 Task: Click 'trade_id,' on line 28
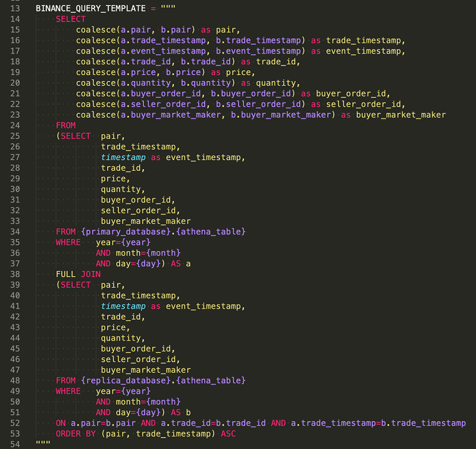(123, 168)
